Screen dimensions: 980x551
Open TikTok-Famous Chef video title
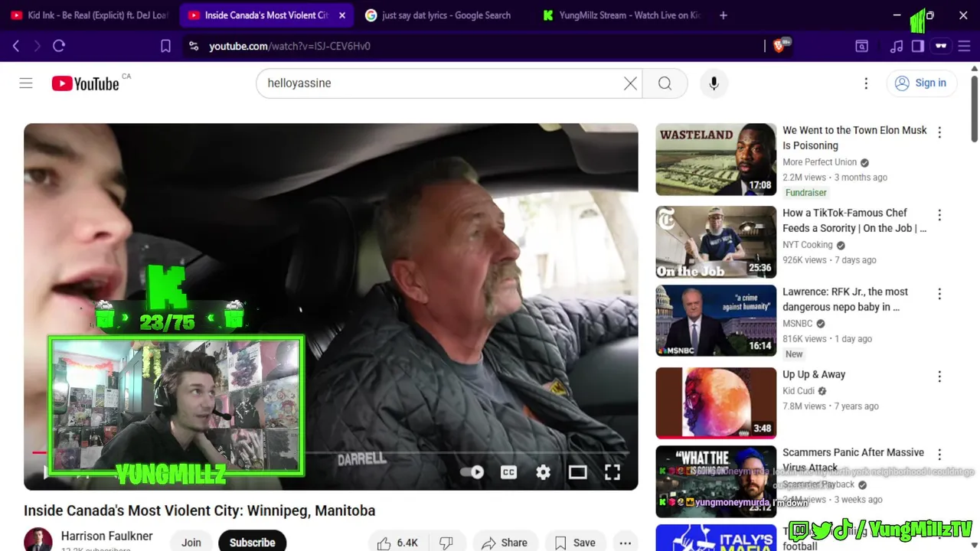point(854,220)
